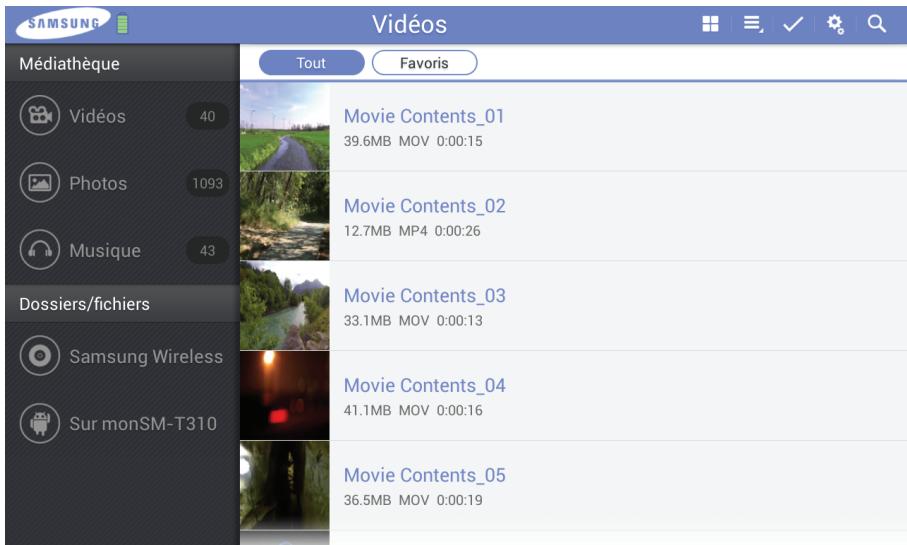
Task: Open Vidéos in the Médiathèque sidebar
Action: (x=123, y=116)
